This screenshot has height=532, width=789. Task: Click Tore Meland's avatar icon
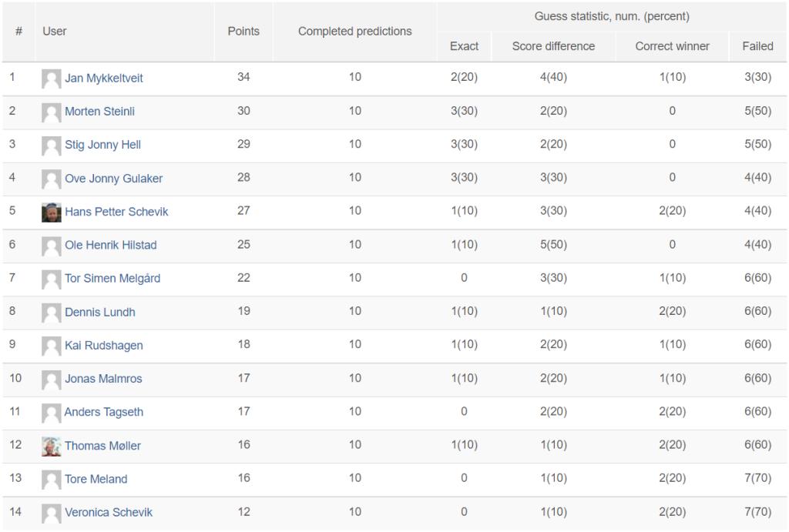pyautogui.click(x=52, y=479)
